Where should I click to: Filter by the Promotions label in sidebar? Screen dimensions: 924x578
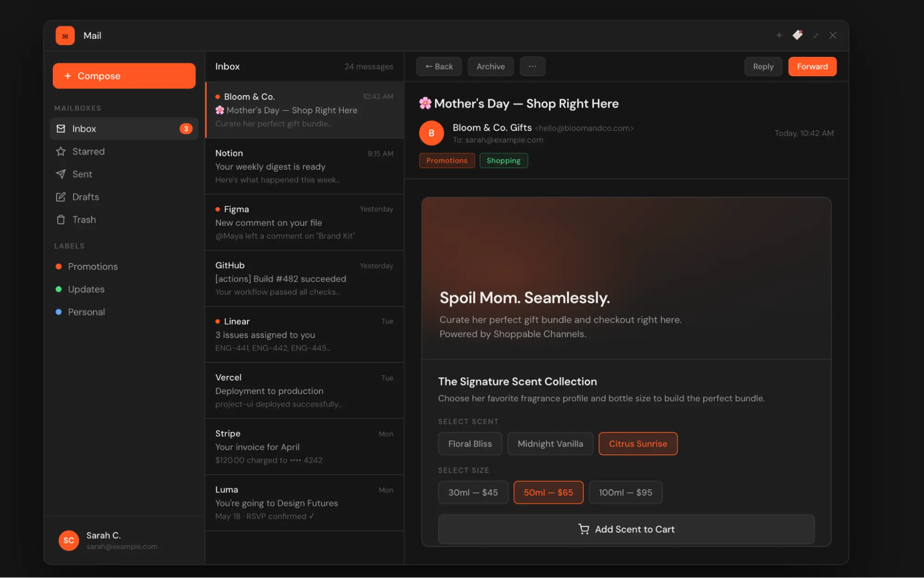[x=92, y=266]
